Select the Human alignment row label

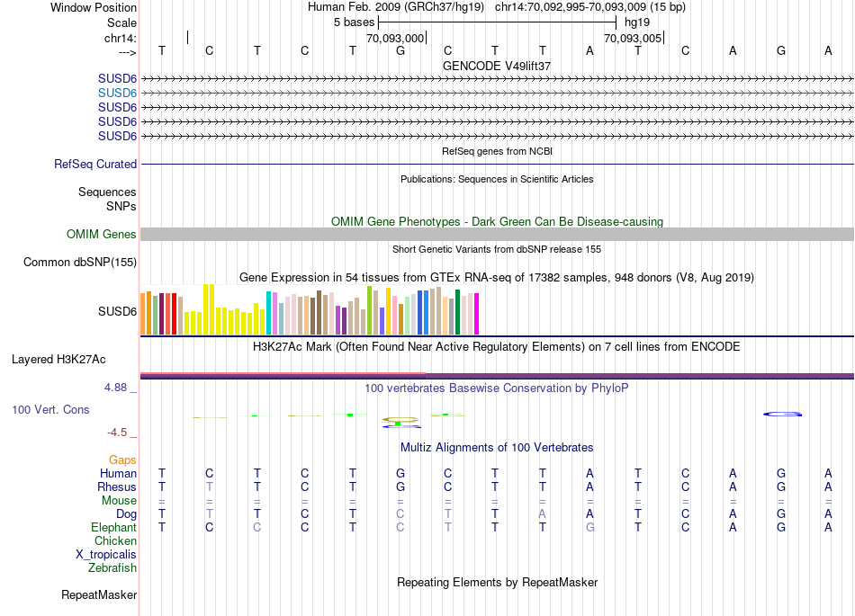[118, 473]
